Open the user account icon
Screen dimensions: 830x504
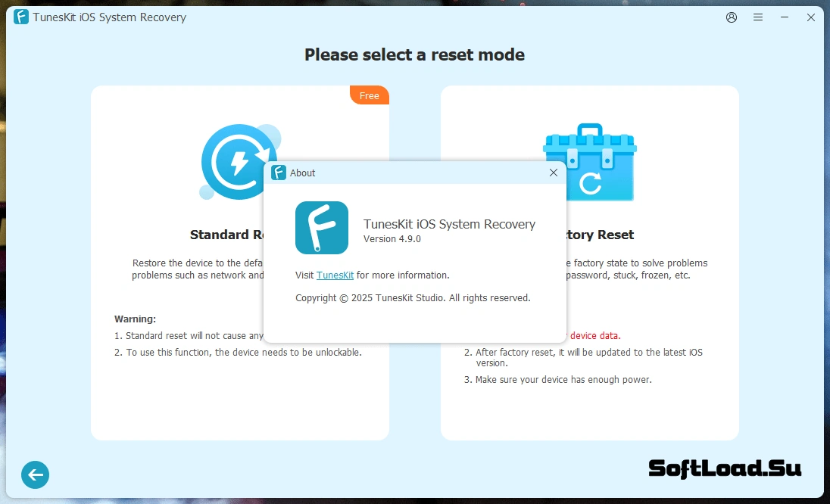coord(731,17)
